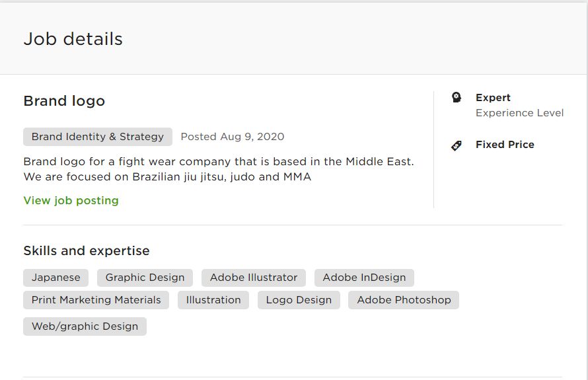Image resolution: width=588 pixels, height=380 pixels.
Task: Choose the Logo Design skill tag
Action: 299,300
